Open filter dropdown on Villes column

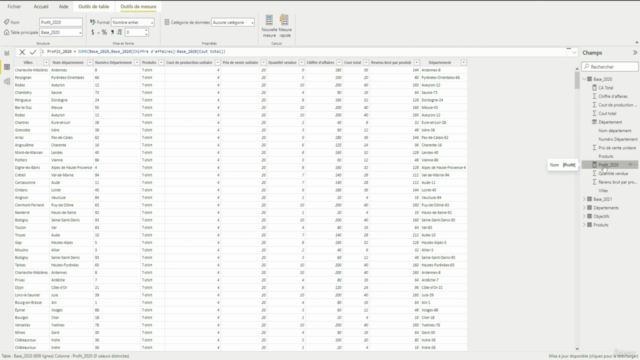pyautogui.click(x=46, y=62)
